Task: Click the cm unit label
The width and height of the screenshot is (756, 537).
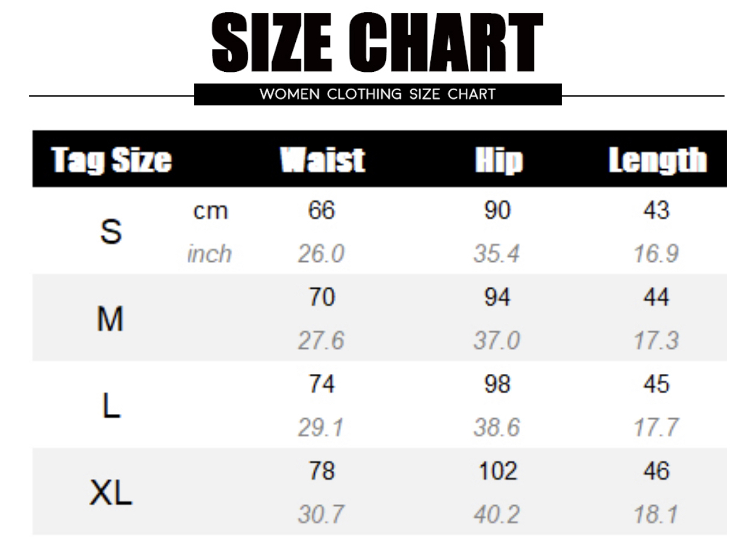Action: click(x=211, y=211)
